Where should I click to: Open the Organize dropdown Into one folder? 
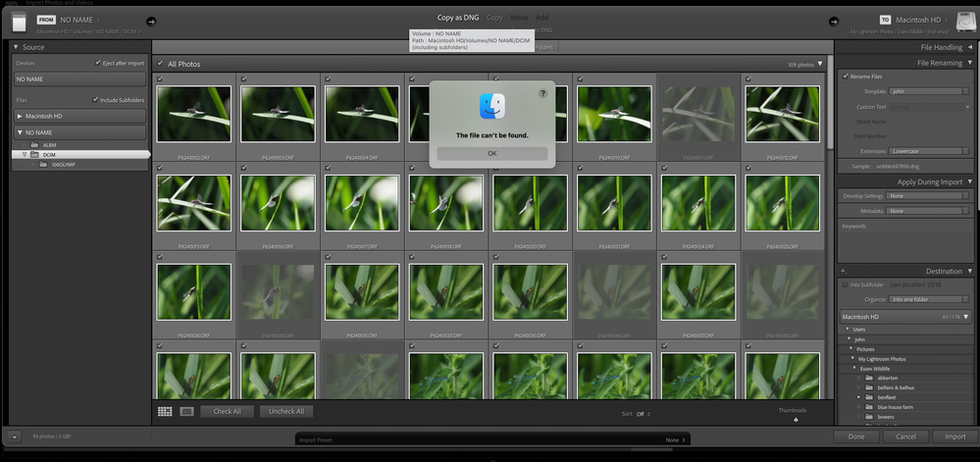(x=929, y=299)
